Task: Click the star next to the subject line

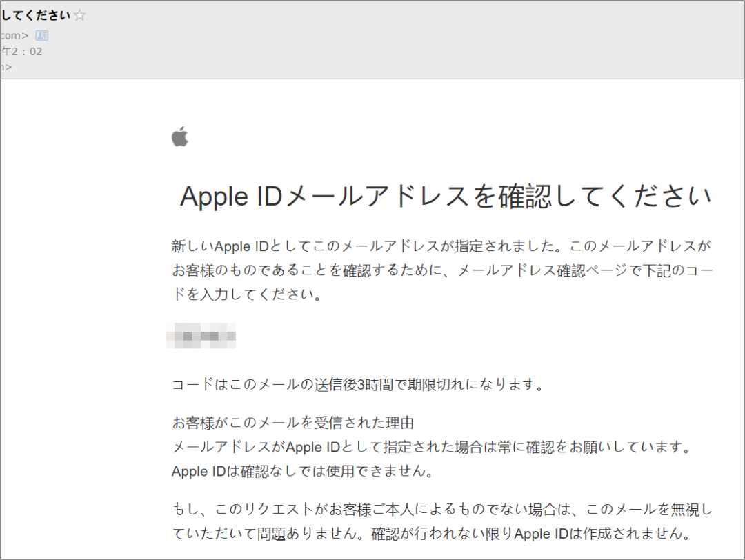Action: pyautogui.click(x=78, y=14)
